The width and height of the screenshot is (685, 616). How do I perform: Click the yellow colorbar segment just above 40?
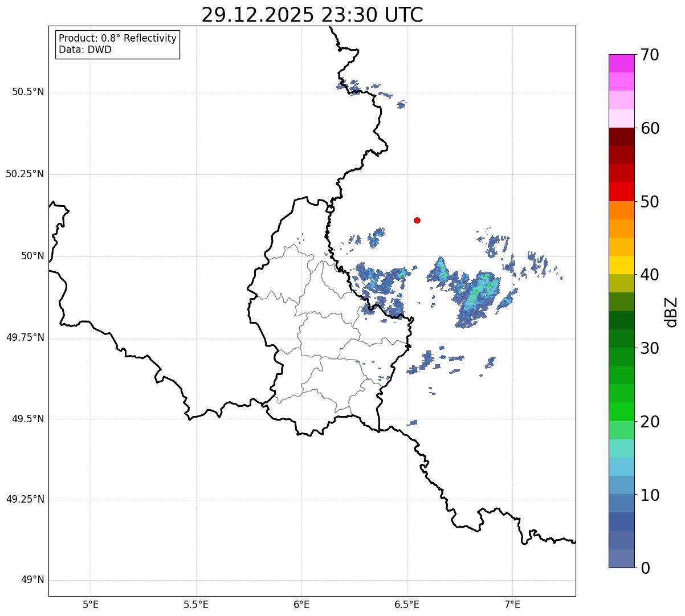click(x=621, y=265)
